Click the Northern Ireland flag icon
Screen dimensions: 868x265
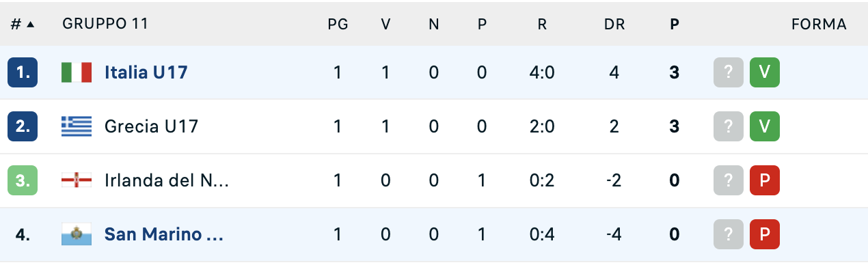pyautogui.click(x=77, y=181)
